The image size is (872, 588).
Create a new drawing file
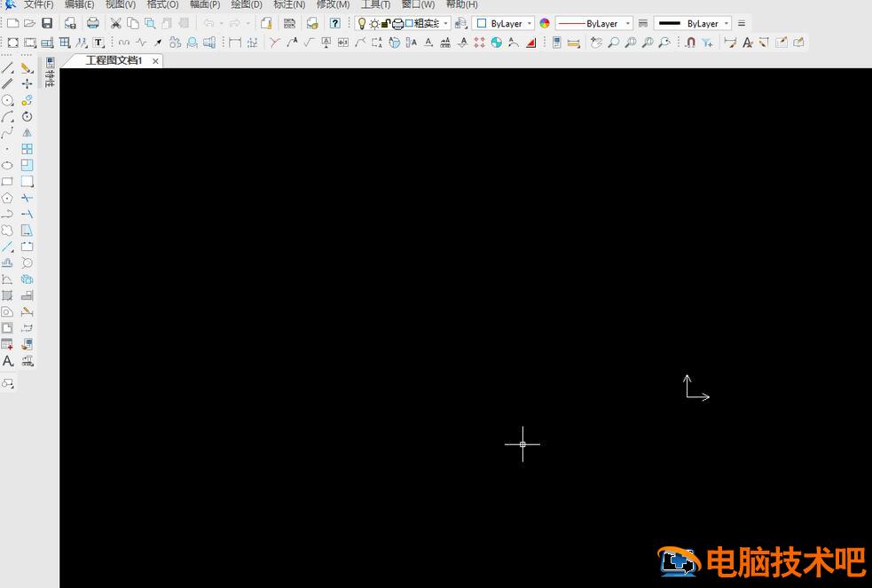[x=12, y=23]
